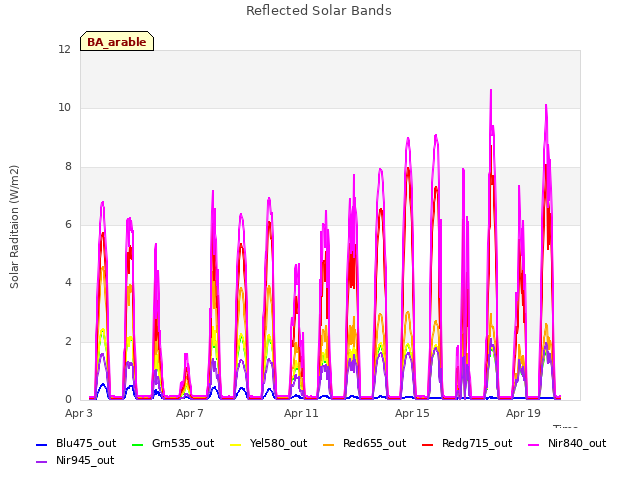Click the orange Red655_out legend color marker

tap(329, 444)
